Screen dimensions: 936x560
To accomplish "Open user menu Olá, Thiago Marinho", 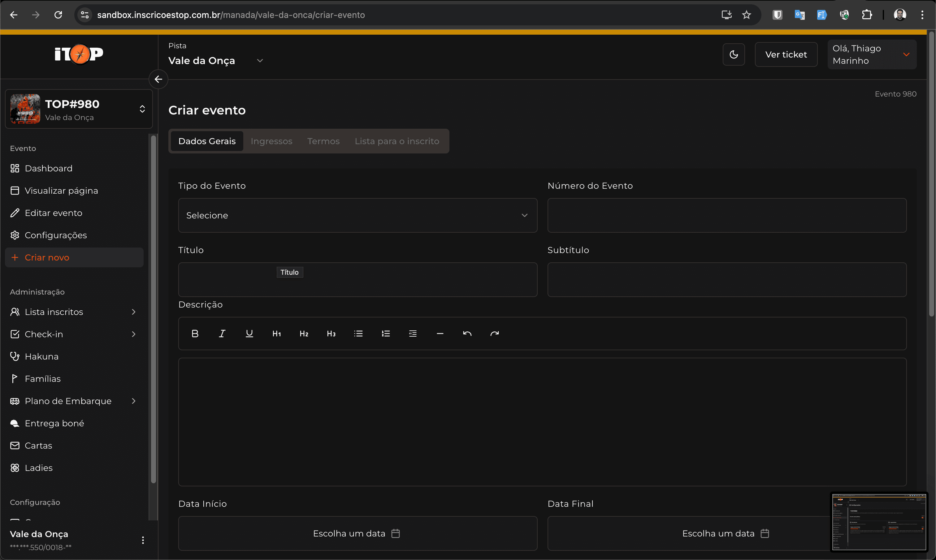I will [x=872, y=54].
